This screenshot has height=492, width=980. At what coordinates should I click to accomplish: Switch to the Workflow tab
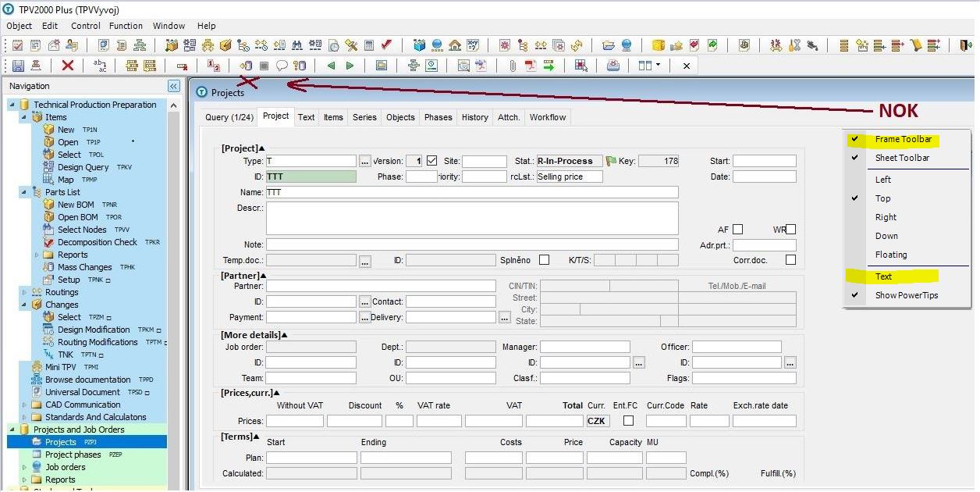547,117
